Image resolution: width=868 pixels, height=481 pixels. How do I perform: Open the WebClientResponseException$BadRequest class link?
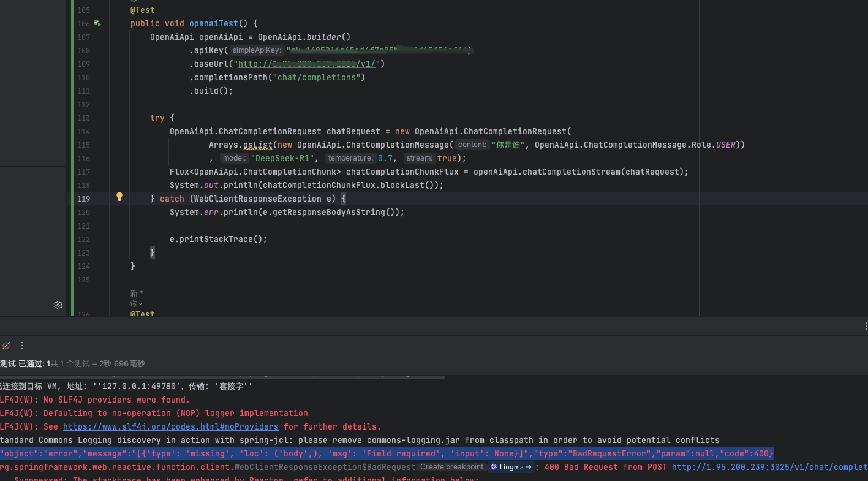[325, 467]
